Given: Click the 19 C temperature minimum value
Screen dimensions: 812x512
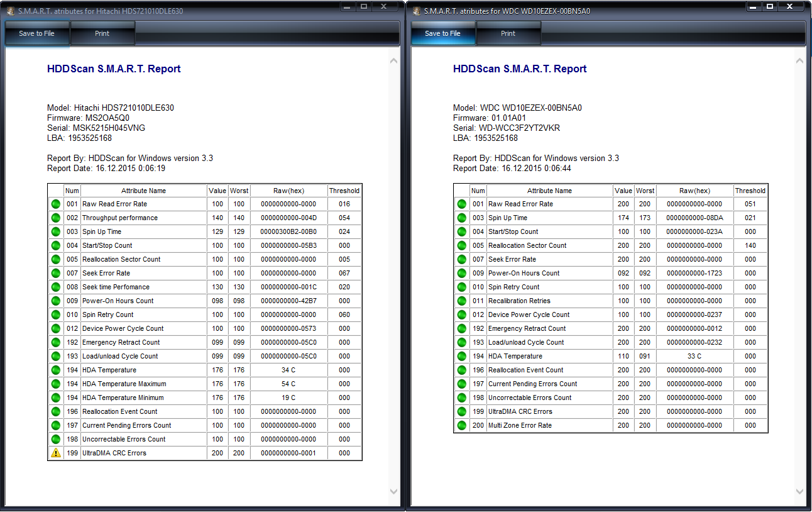Looking at the screenshot, I should point(288,398).
